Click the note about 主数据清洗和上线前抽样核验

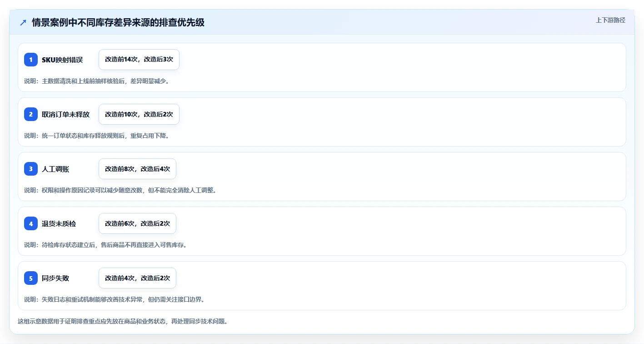point(97,81)
